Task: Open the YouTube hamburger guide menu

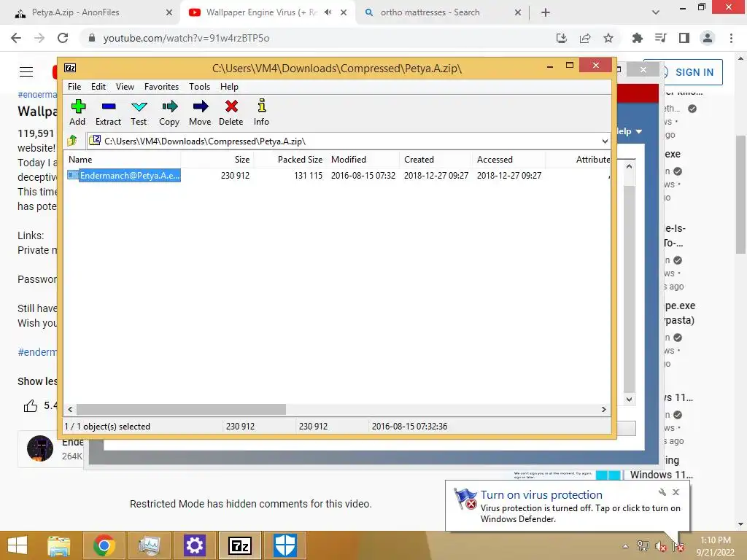Action: coord(26,72)
